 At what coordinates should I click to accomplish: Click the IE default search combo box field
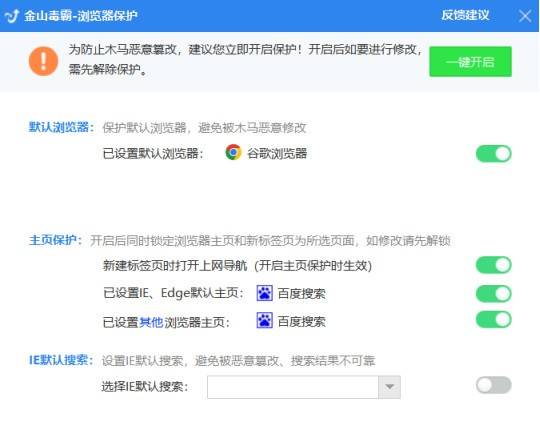(304, 387)
